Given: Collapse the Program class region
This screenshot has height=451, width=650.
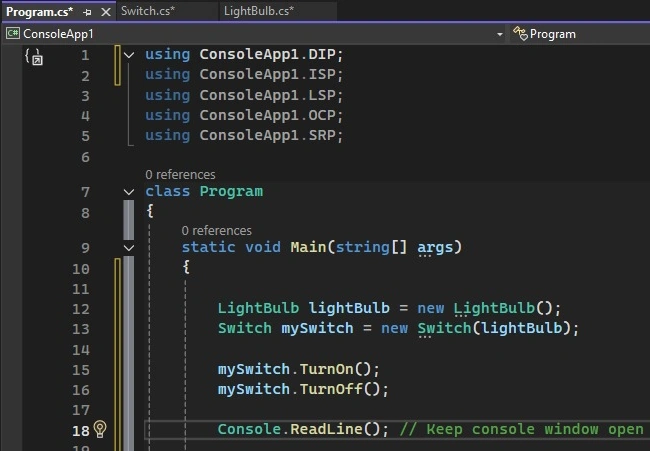Looking at the screenshot, I should click(129, 192).
